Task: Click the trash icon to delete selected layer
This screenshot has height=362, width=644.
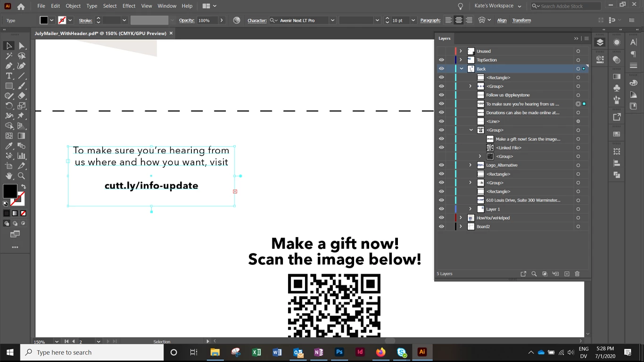Action: pos(577,274)
